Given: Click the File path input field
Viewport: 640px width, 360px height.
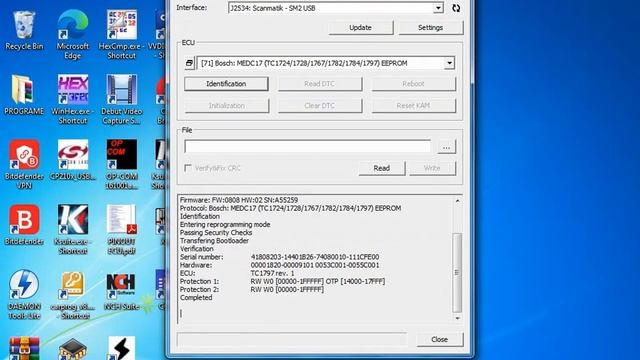Looking at the screenshot, I should [x=307, y=147].
